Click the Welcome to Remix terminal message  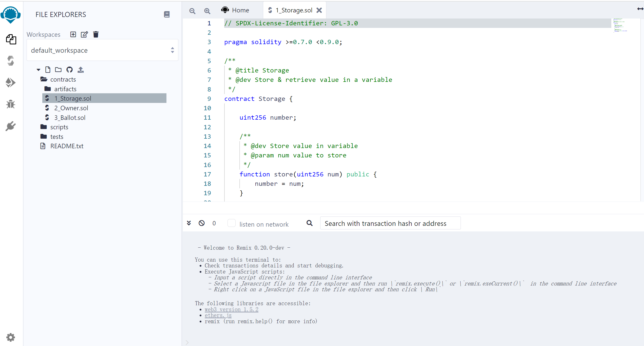(x=244, y=248)
